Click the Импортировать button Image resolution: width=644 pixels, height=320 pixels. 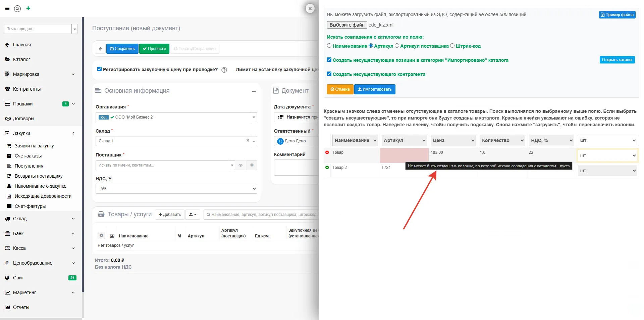tap(375, 89)
